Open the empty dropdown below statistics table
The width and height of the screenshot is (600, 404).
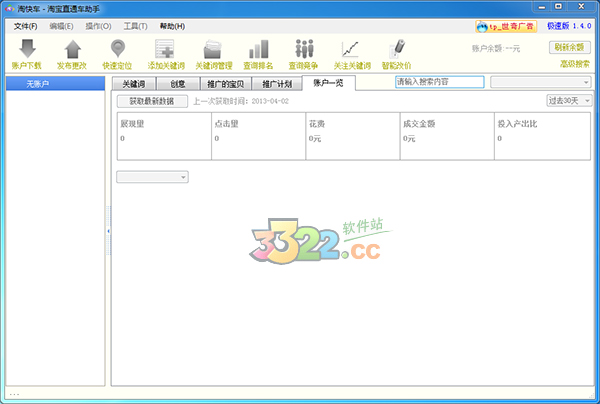click(152, 177)
